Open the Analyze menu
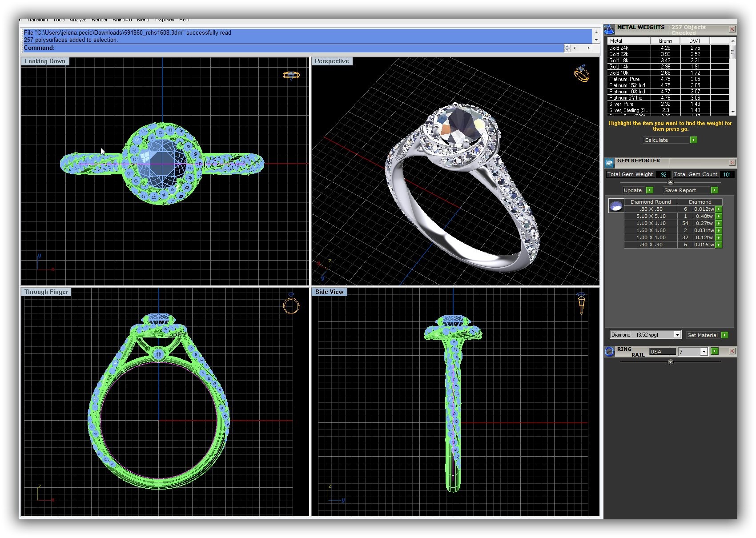 point(78,20)
